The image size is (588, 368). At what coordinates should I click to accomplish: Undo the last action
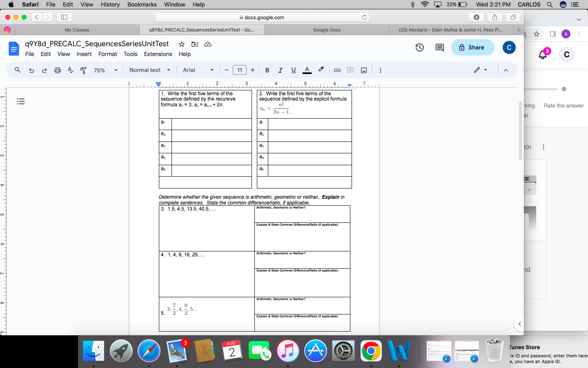click(x=31, y=70)
